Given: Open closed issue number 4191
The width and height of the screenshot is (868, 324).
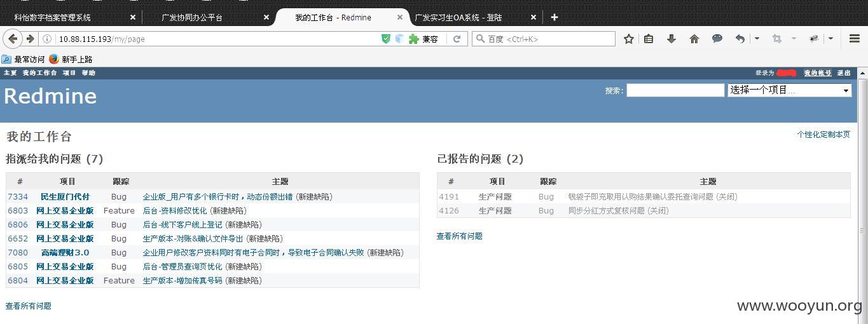Looking at the screenshot, I should (x=449, y=197).
